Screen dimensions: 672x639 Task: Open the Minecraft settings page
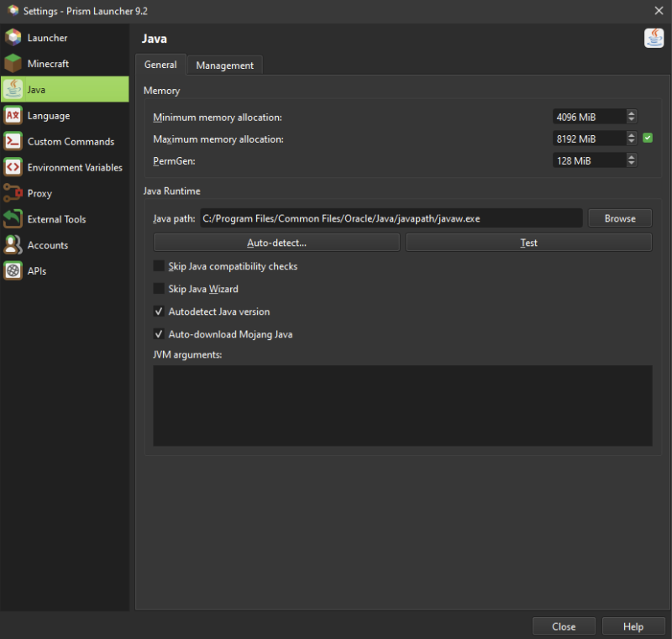pyautogui.click(x=65, y=64)
